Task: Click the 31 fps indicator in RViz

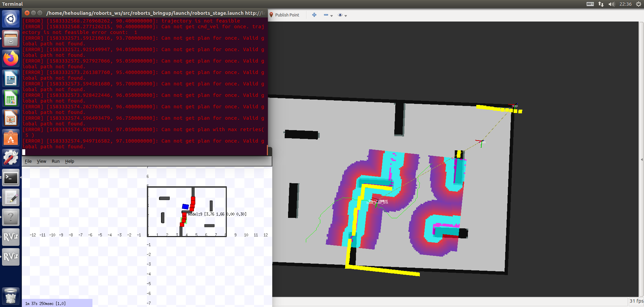Action: pyautogui.click(x=636, y=301)
